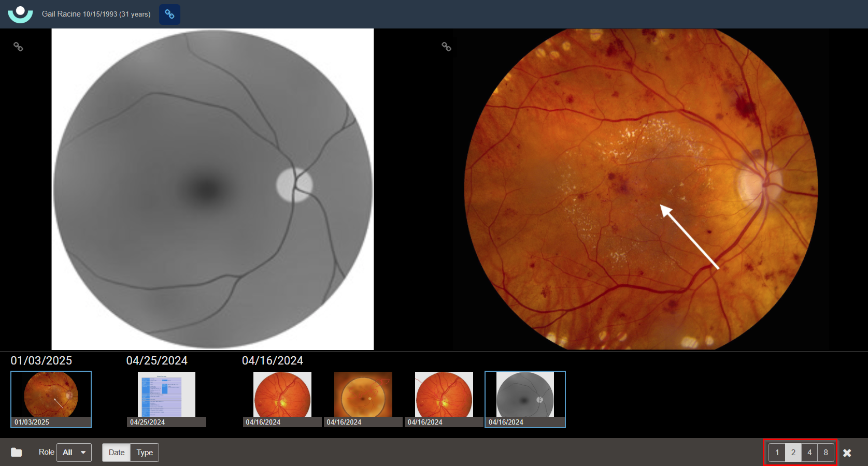Click the grayscale fundus image in left pane
Screen dimensions: 868x466
(x=212, y=189)
